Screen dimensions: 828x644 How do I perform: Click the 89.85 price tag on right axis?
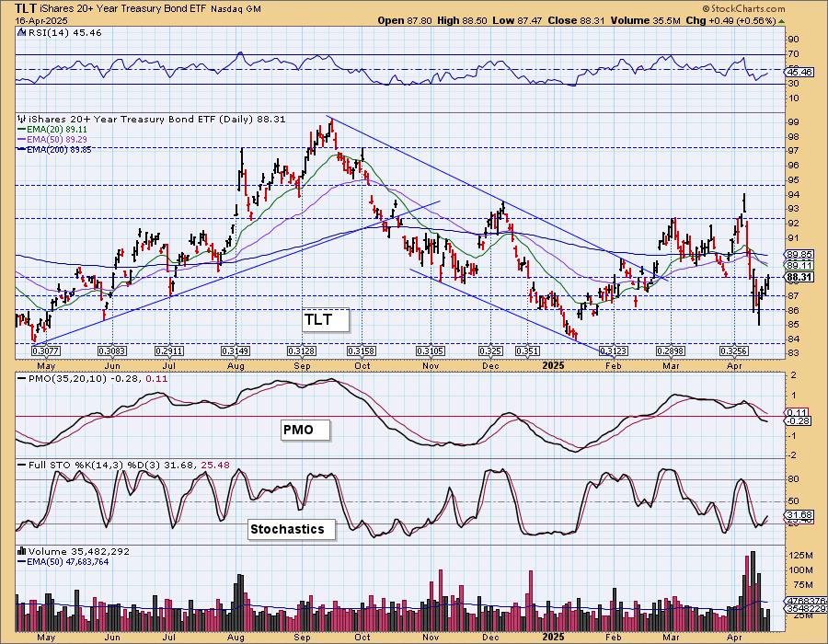coord(799,255)
